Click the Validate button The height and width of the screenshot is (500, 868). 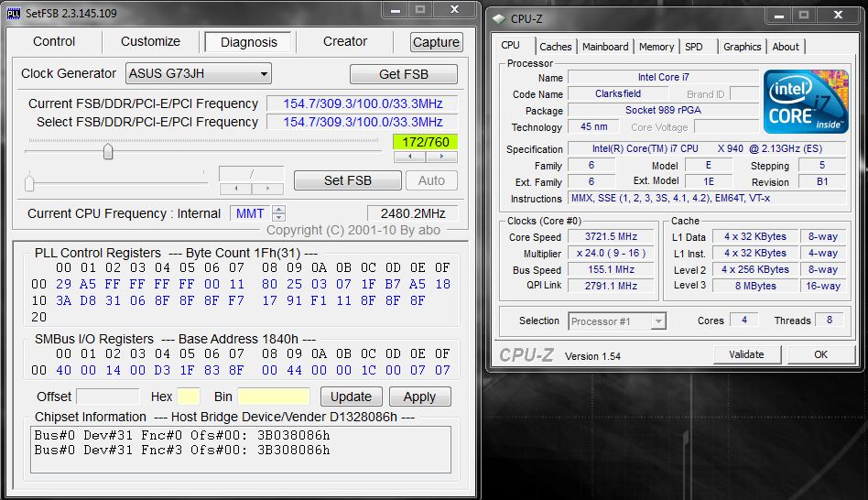click(746, 354)
